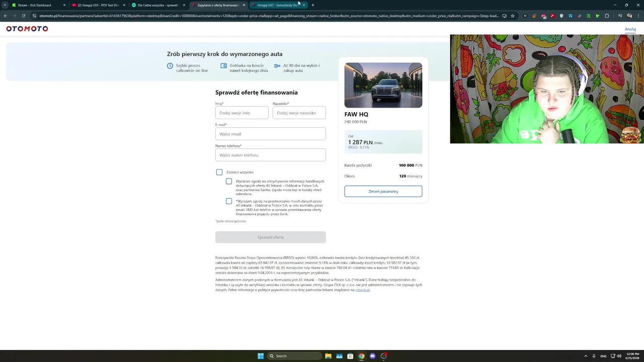
Task: Click the Zmień parametry button
Action: pos(383,191)
